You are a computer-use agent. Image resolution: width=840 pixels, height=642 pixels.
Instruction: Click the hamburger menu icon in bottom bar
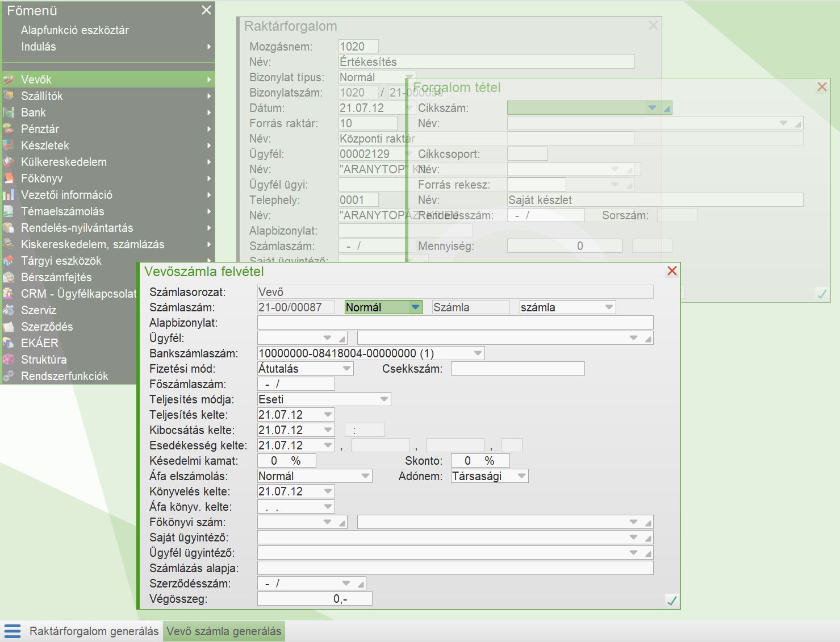[12, 631]
